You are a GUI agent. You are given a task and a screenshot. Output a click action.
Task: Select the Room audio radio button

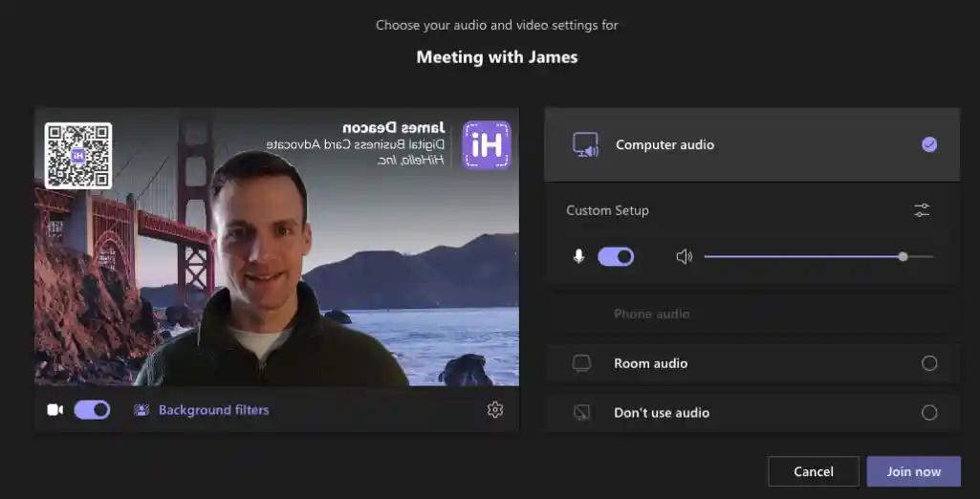pyautogui.click(x=929, y=363)
